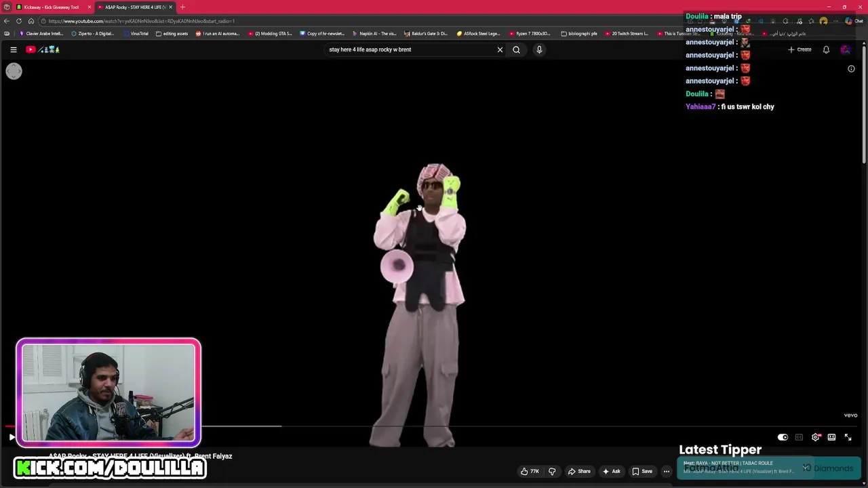Open Clavier Arabe Intell bookmark
This screenshot has height=488, width=868.
41,33
